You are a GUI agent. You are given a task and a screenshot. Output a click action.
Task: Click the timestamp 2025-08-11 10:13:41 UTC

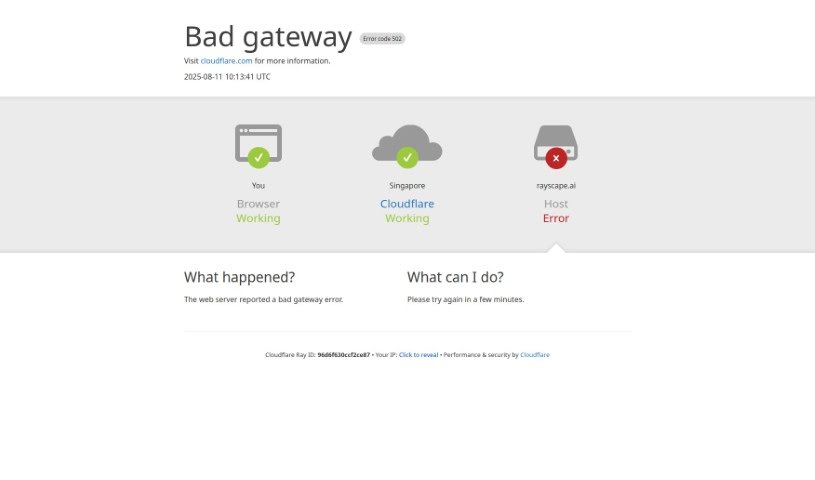(x=227, y=76)
